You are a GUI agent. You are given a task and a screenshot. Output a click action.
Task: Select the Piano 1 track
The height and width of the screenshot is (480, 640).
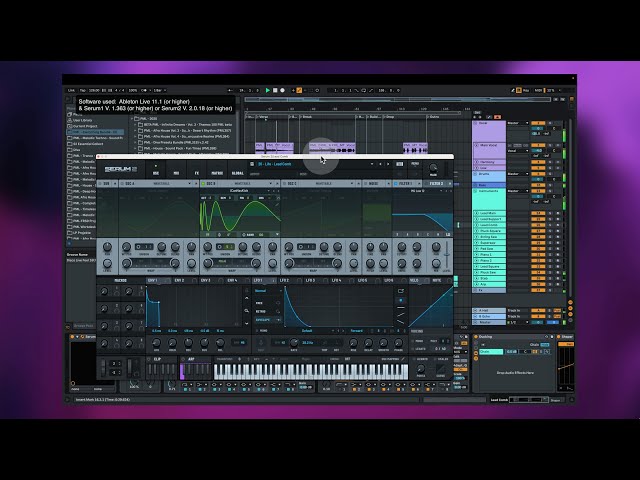point(489,255)
